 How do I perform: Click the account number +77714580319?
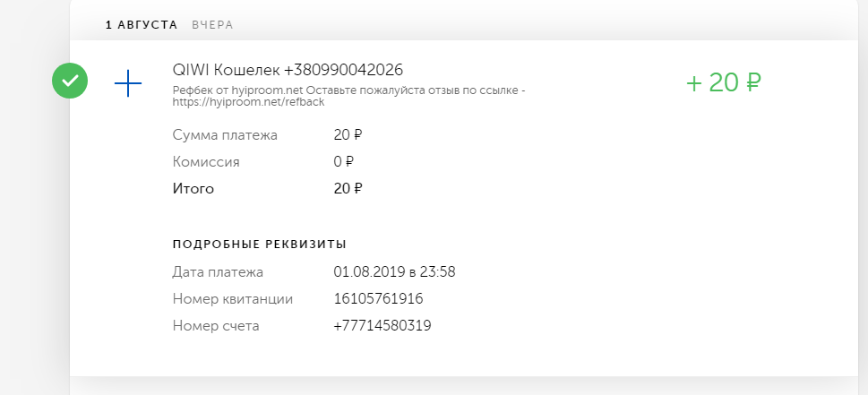pos(382,326)
